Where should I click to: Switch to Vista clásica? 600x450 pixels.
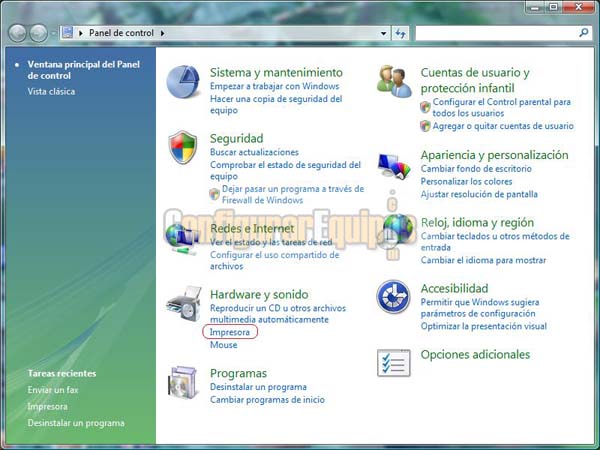point(51,91)
